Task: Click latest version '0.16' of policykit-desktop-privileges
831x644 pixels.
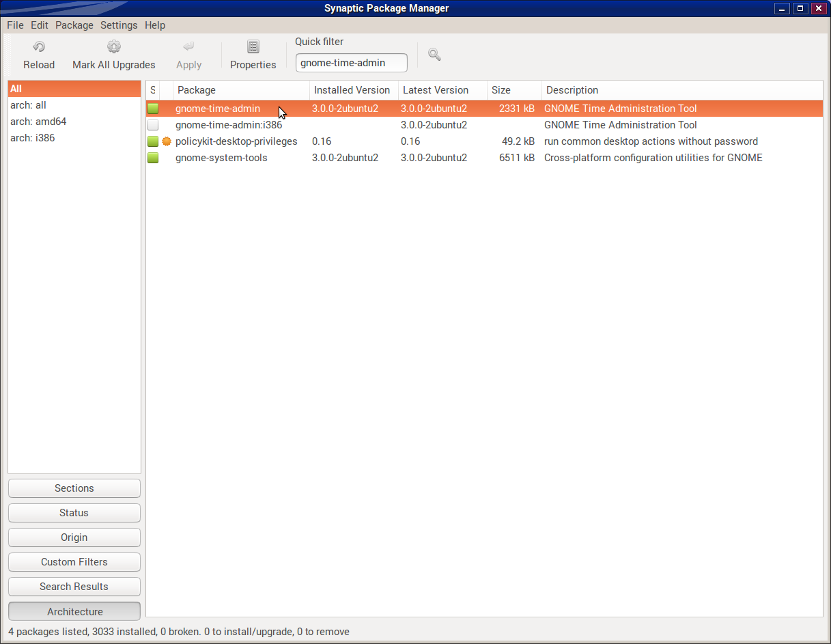Action: click(x=410, y=141)
